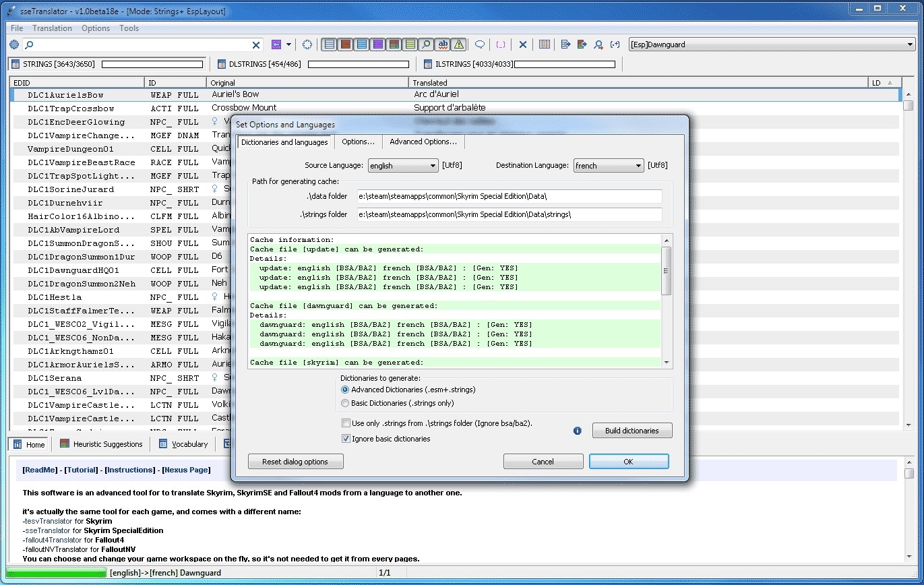Image resolution: width=924 pixels, height=585 pixels.
Task: Switch to the 'Advanced Options...' dialog tab
Action: pyautogui.click(x=423, y=142)
